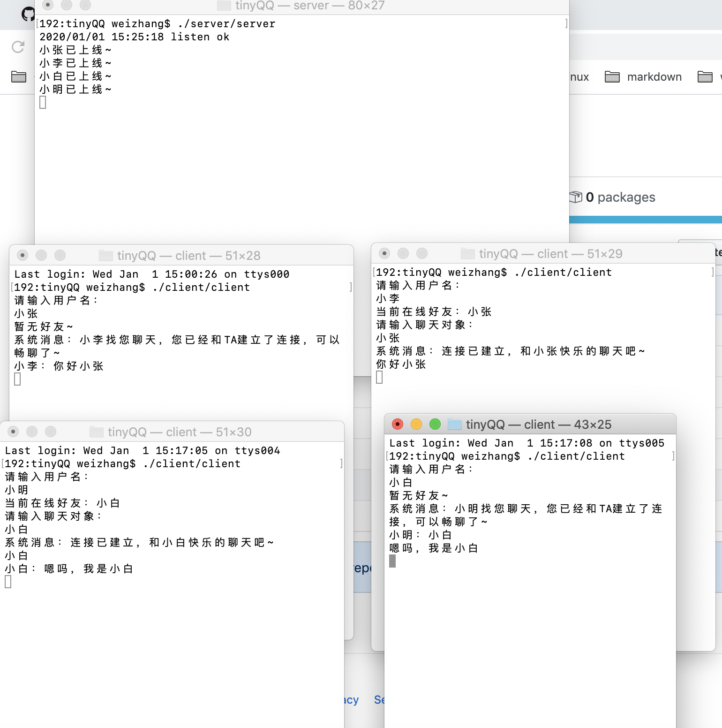722x728 pixels.
Task: Click the 'tinyQQ — client — 51×30' title
Action: tap(180, 432)
